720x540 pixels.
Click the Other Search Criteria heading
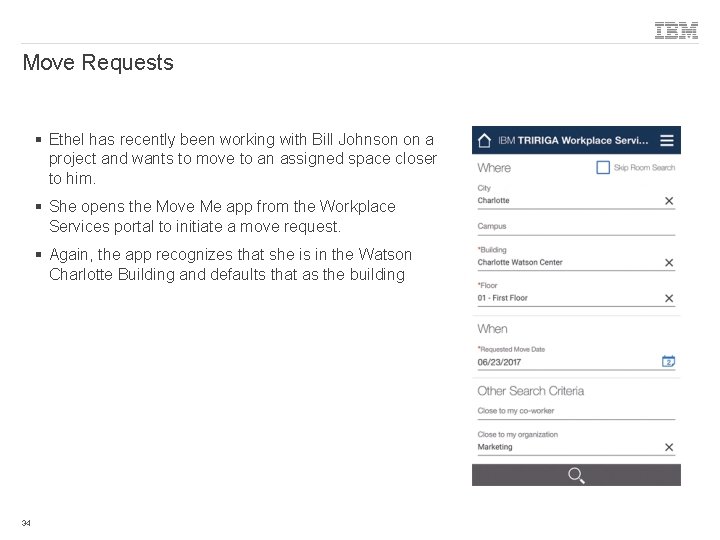[x=531, y=391]
